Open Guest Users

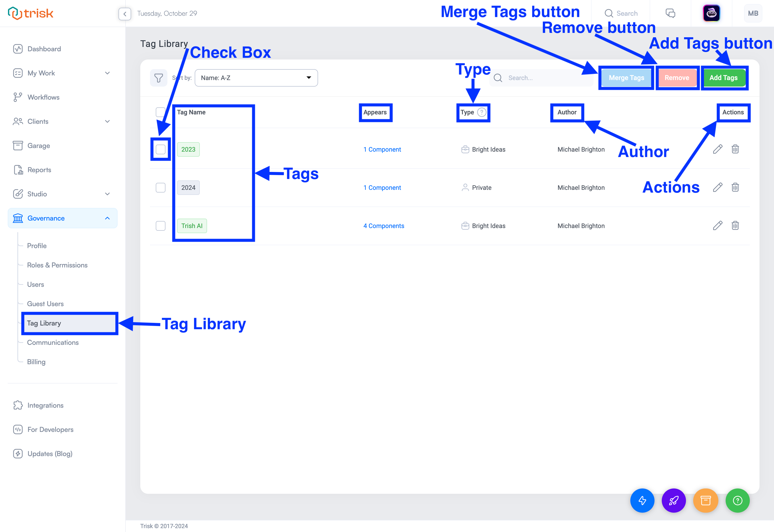[x=45, y=304]
